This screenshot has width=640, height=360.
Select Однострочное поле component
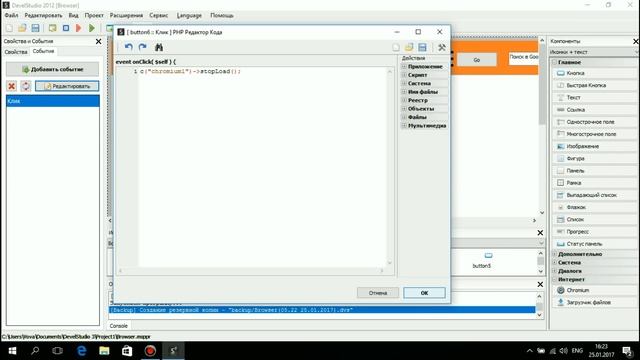point(594,122)
